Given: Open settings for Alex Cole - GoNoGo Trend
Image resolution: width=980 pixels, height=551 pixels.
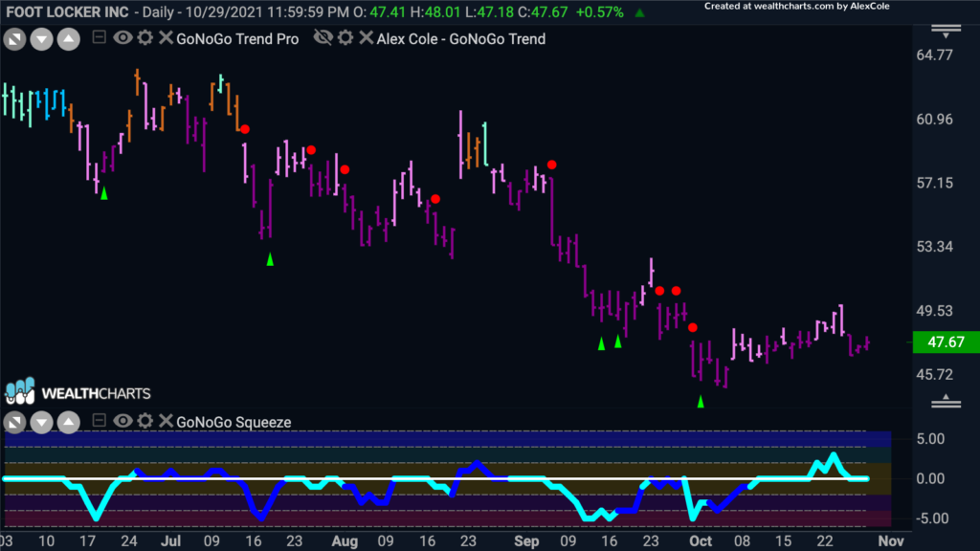Looking at the screenshot, I should point(345,38).
